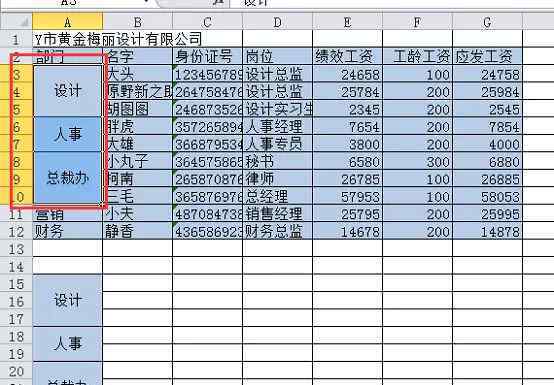This screenshot has width=554, height=385.
Task: Click total salary cell 4000
Action: click(x=487, y=144)
